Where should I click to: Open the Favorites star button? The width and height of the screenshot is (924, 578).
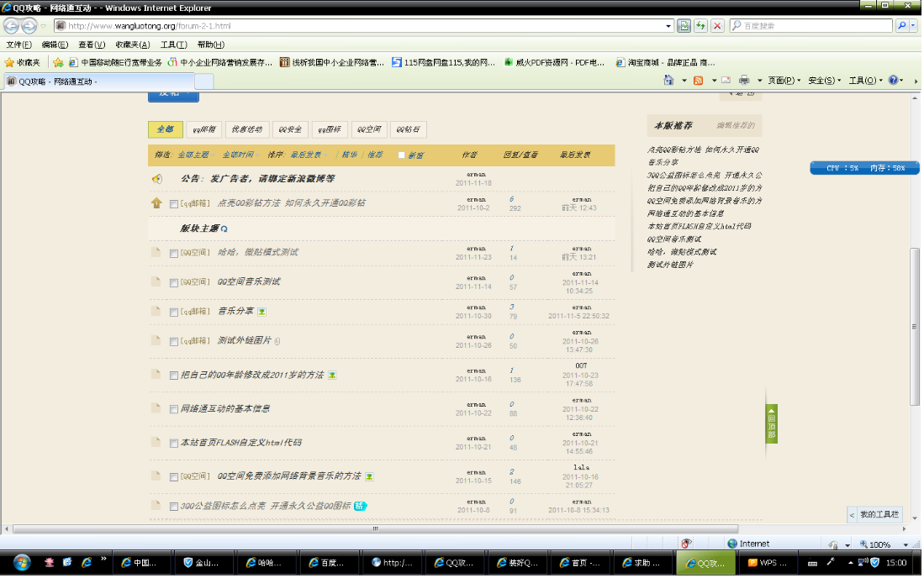point(23,62)
